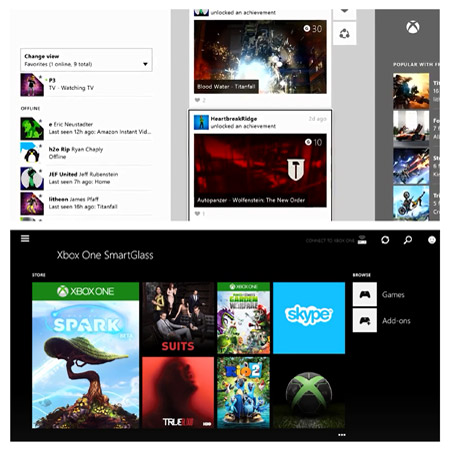The image size is (450, 450).
Task: Open the Titanfall thumbnail in Popular sidebar
Action: [x=411, y=91]
